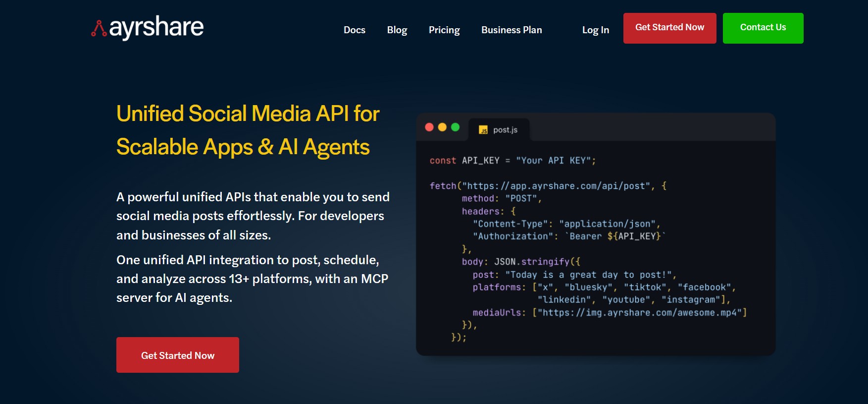Click the "headers: {" code line

488,211
